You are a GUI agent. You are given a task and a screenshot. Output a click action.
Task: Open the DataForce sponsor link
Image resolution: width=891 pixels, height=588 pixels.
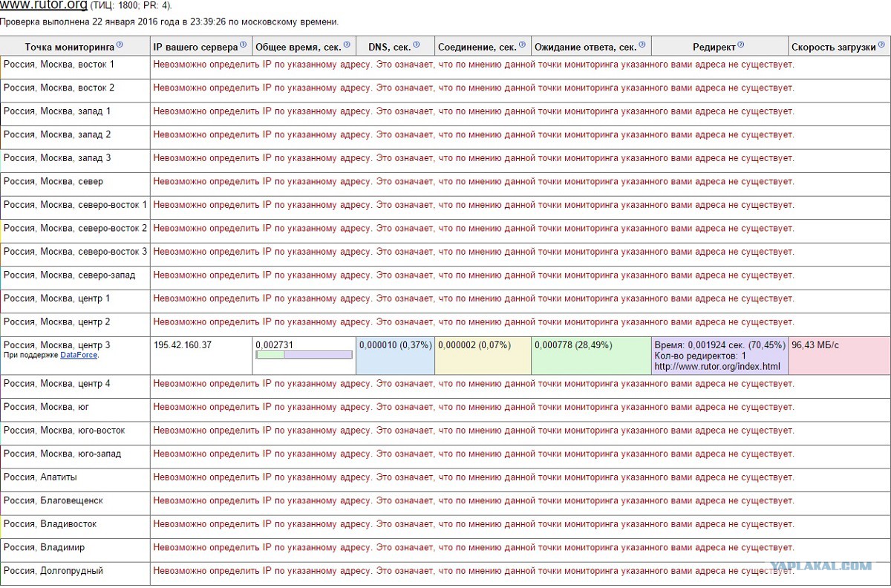coord(79,356)
